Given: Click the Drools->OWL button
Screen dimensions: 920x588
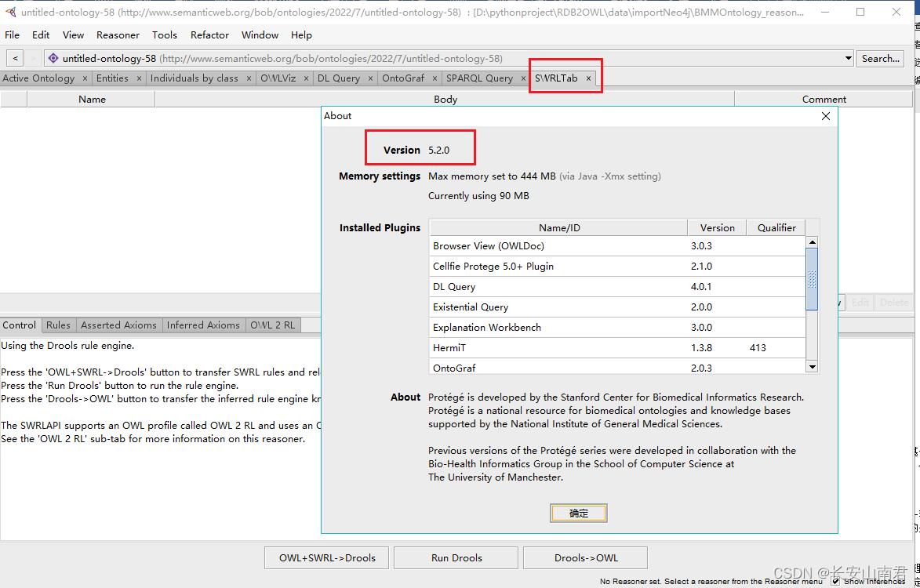Looking at the screenshot, I should point(586,558).
